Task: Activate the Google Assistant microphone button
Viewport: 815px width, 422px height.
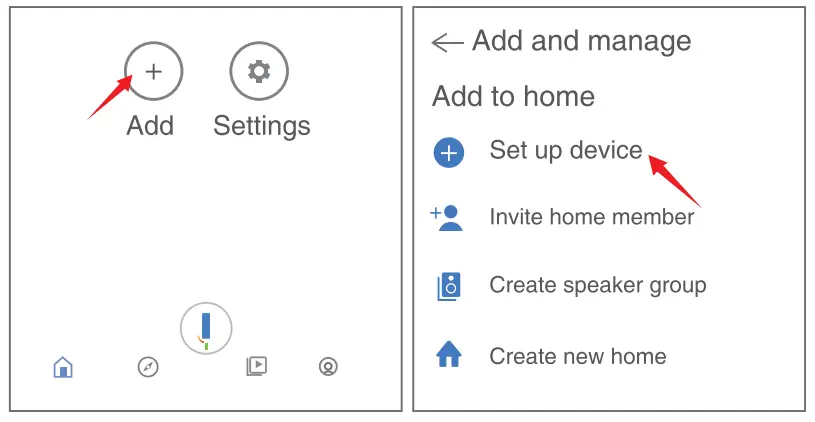Action: pyautogui.click(x=206, y=329)
